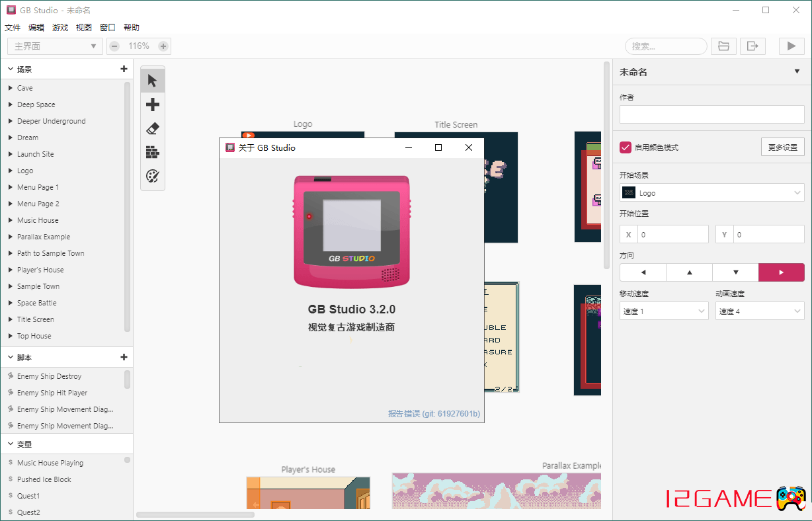This screenshot has height=521, width=812.
Task: Open the 游戏 menu
Action: click(x=60, y=27)
